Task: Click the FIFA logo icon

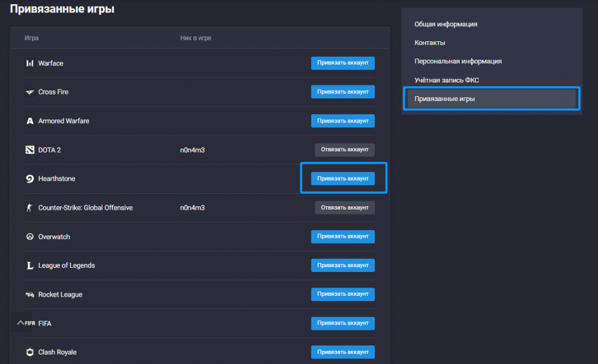Action: (30, 323)
